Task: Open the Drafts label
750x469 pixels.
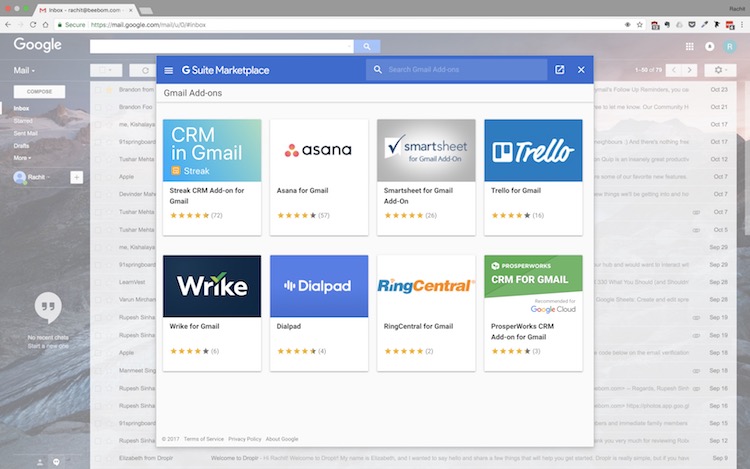Action: pyautogui.click(x=21, y=146)
